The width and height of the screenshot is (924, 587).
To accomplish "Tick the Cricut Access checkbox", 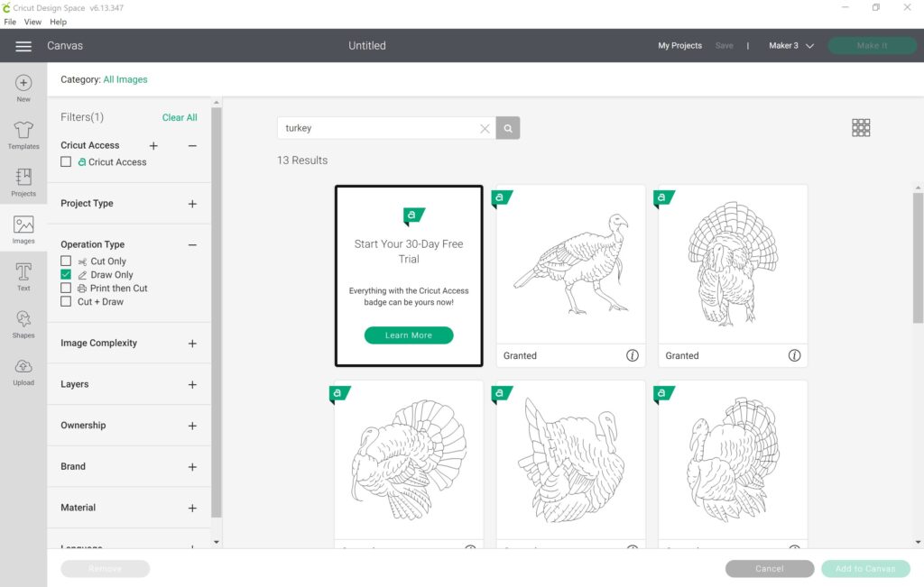I will (x=66, y=161).
